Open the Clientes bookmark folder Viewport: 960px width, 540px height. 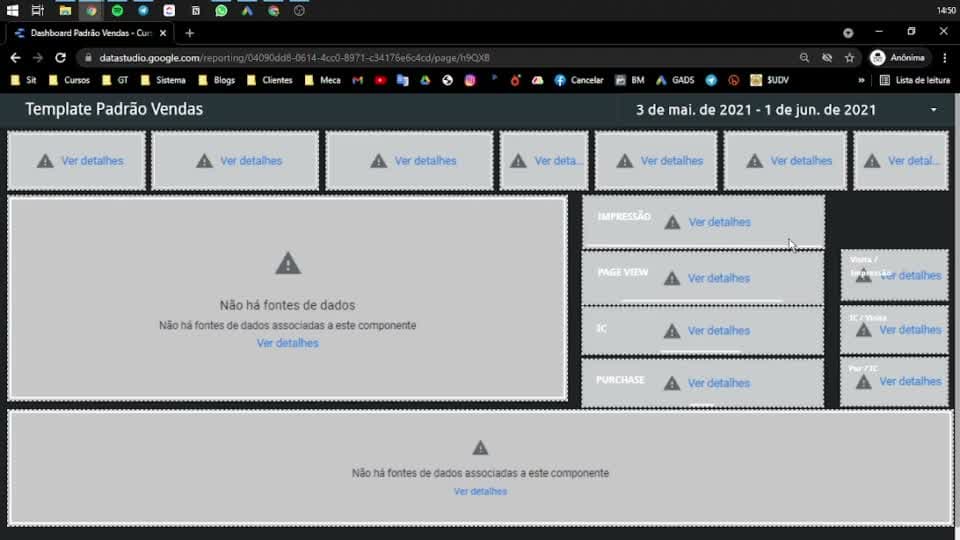269,80
